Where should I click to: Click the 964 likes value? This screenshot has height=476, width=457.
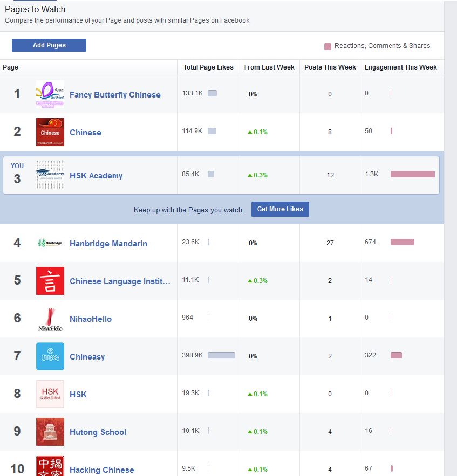point(187,317)
